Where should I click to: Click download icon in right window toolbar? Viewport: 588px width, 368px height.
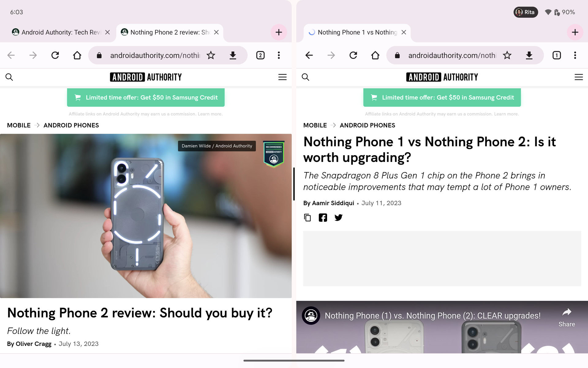point(529,55)
